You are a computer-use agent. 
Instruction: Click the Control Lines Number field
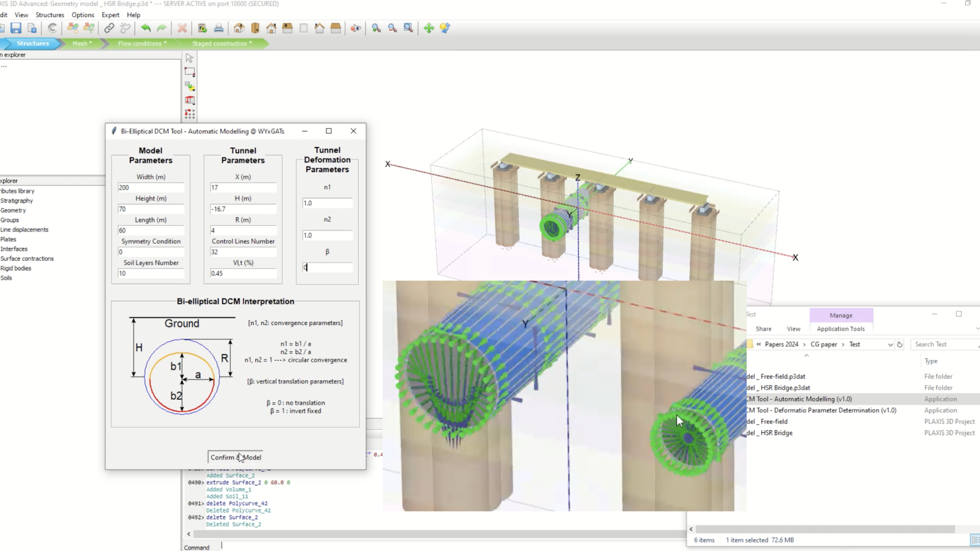(243, 252)
